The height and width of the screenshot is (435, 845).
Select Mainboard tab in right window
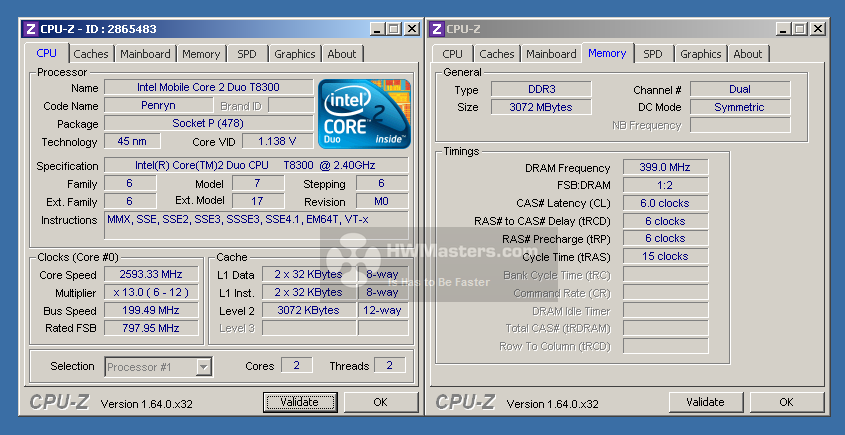click(x=551, y=54)
